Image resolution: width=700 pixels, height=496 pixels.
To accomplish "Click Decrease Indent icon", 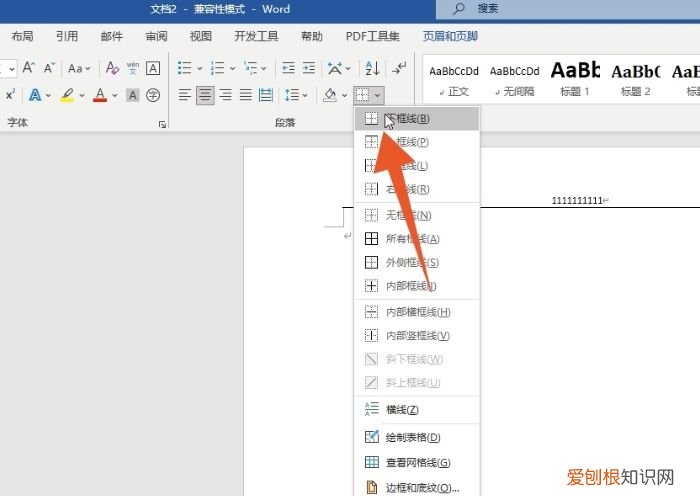I will [x=288, y=68].
